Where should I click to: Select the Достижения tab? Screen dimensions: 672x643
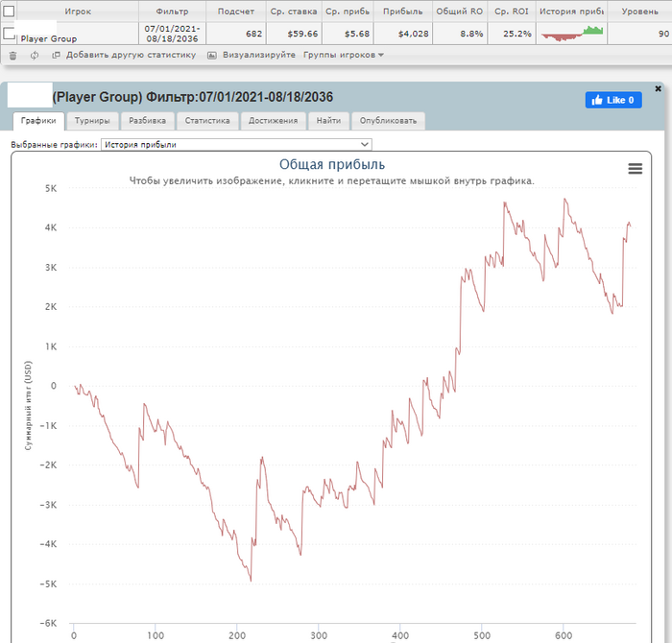(273, 121)
